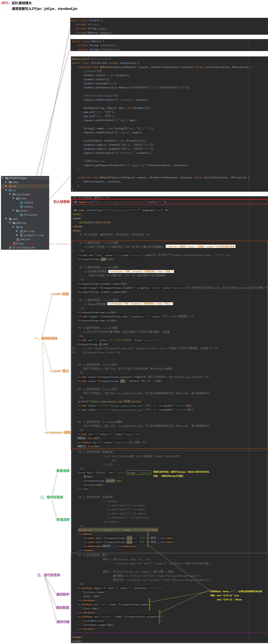Expand the .idea folder arrow
Image resolution: width=268 pixels, height=644 pixels.
pyautogui.click(x=6, y=182)
